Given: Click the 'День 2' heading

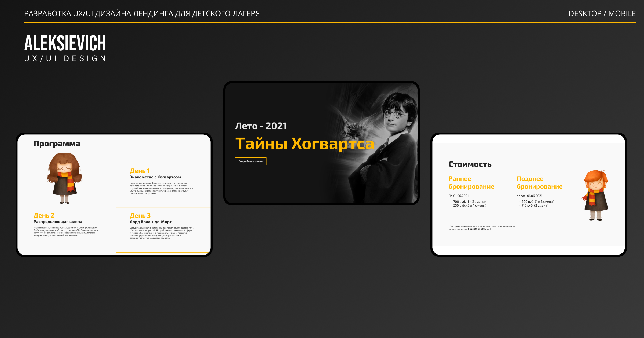Looking at the screenshot, I should pyautogui.click(x=44, y=215).
